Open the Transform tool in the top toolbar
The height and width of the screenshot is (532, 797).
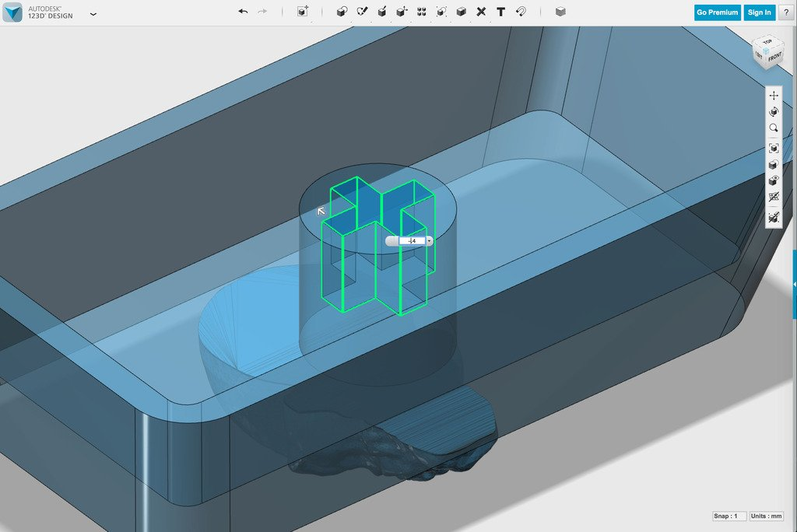[x=303, y=11]
